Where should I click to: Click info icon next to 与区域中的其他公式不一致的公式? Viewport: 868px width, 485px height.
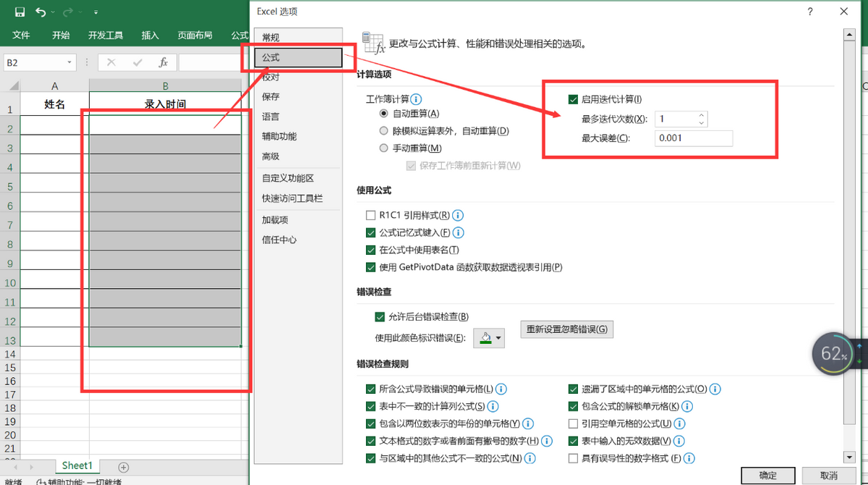530,458
